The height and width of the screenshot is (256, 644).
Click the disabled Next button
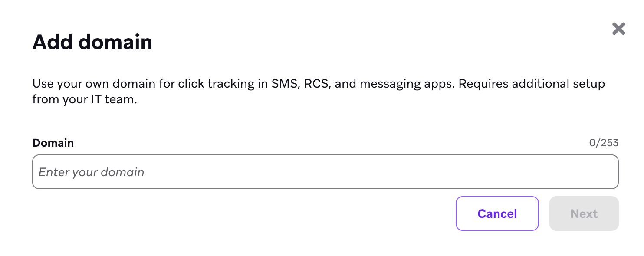[584, 213]
